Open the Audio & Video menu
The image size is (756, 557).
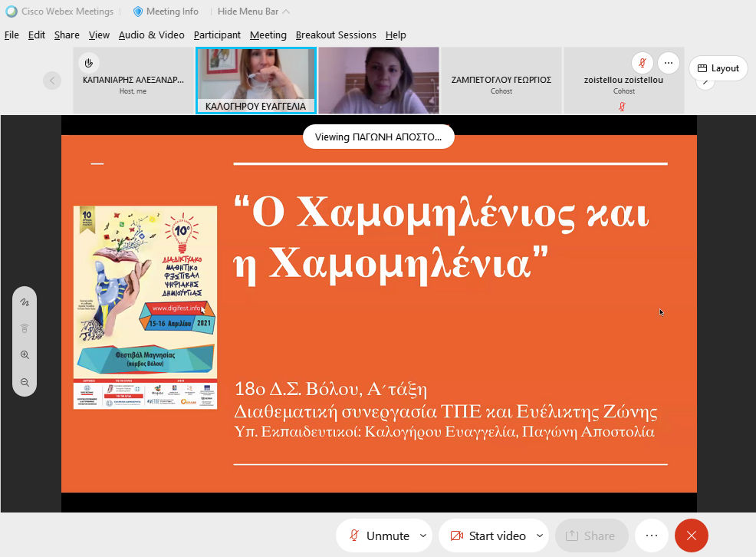coord(151,35)
